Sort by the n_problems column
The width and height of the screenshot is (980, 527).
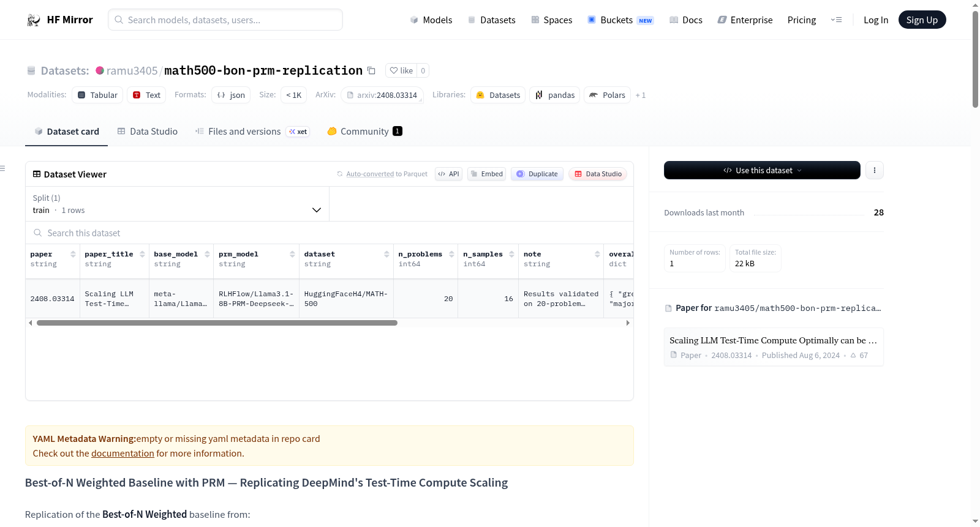point(451,254)
